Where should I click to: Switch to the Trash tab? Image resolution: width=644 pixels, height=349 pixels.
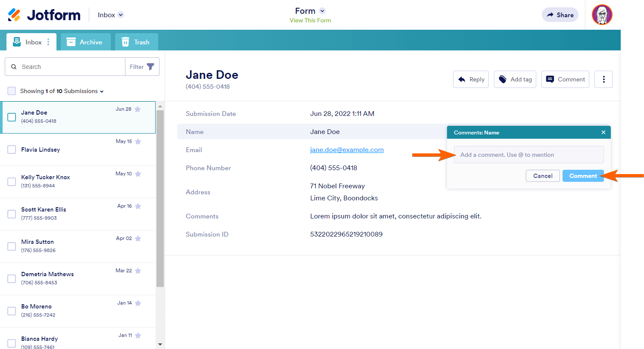(x=137, y=42)
